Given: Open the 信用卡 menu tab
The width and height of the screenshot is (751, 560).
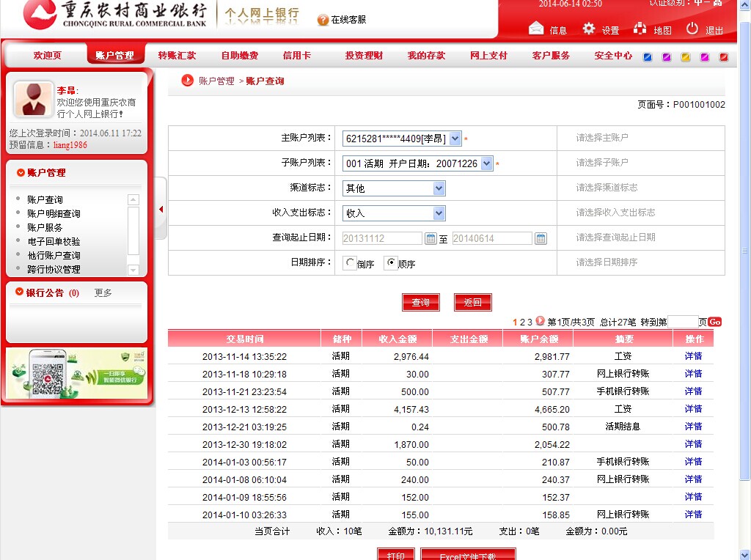Looking at the screenshot, I should [296, 56].
